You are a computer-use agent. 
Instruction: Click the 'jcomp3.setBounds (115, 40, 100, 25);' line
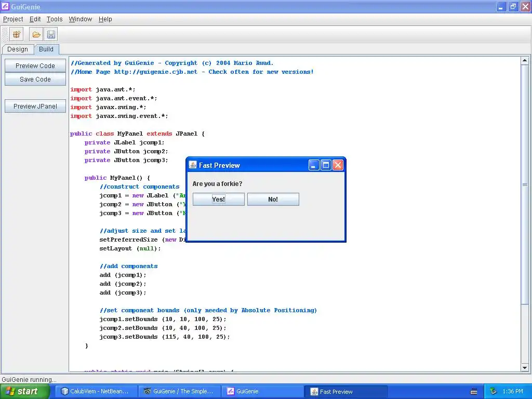tap(165, 337)
